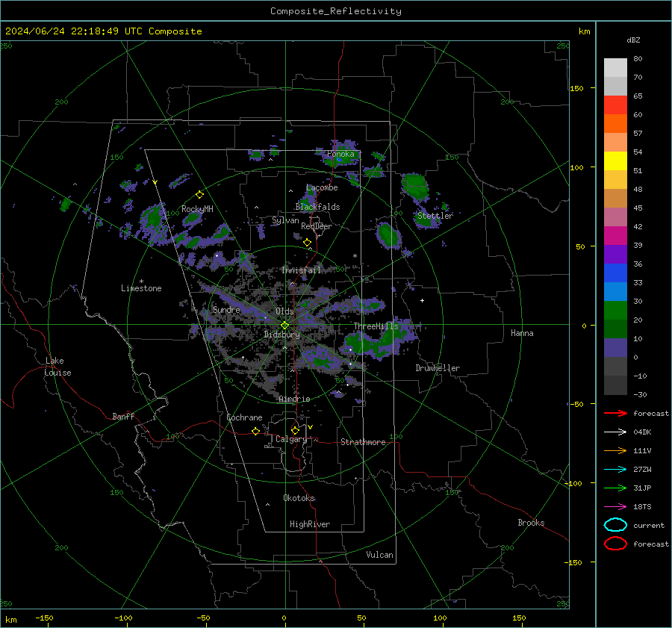Click the Calgary map label
The height and width of the screenshot is (628, 672).
click(291, 439)
